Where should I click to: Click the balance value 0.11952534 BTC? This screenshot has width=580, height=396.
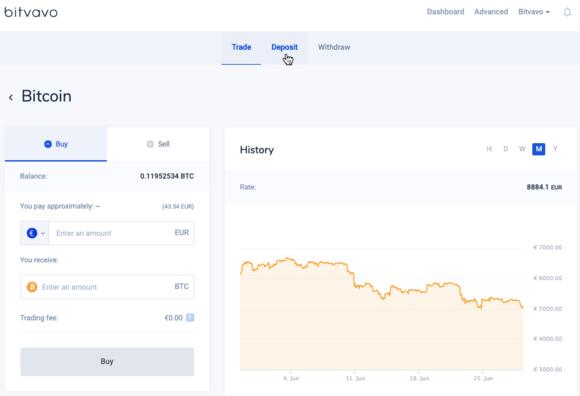[167, 176]
